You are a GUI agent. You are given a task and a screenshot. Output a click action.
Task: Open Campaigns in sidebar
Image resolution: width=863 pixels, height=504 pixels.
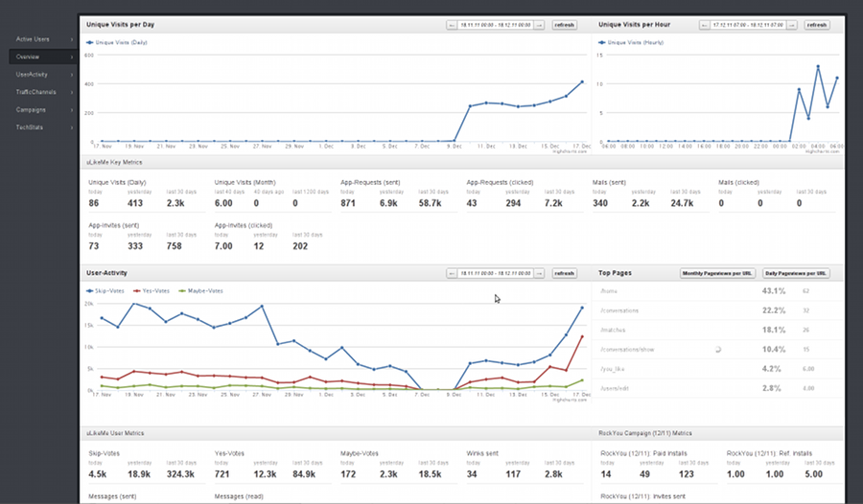click(x=43, y=109)
